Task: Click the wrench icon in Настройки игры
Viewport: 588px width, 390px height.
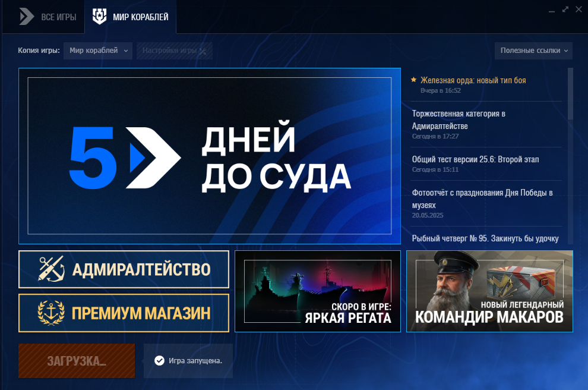Action: coord(203,51)
